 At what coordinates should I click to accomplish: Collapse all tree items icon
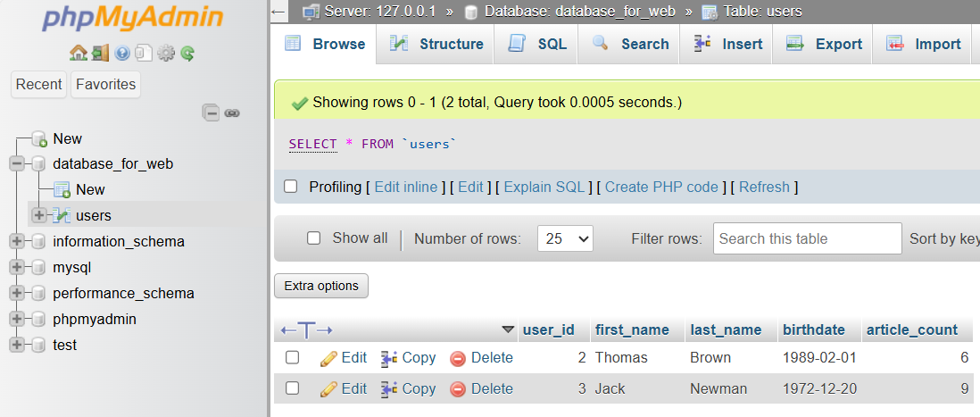click(212, 113)
